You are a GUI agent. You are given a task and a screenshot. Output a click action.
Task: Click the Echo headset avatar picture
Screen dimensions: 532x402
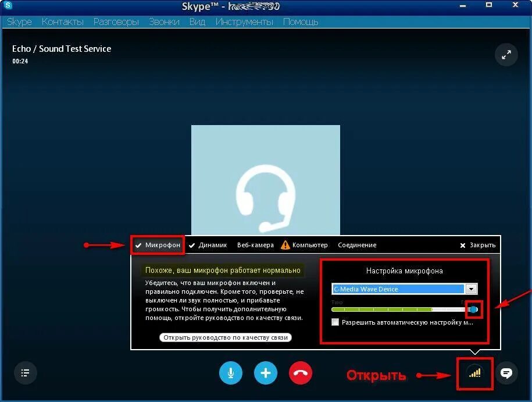(266, 180)
